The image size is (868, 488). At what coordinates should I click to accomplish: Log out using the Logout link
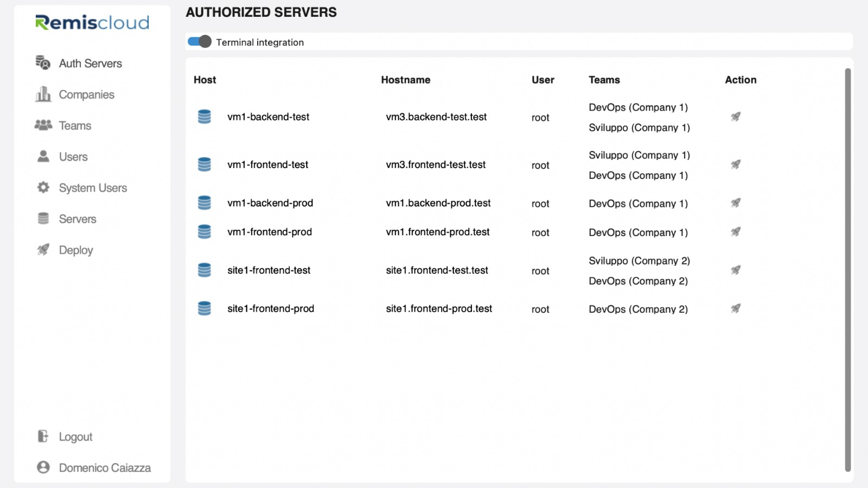[75, 437]
